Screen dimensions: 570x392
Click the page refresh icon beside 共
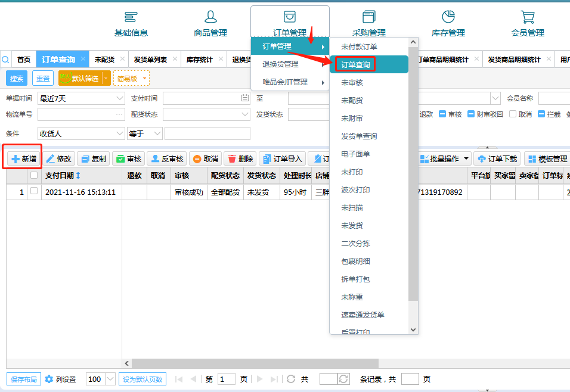point(291,379)
